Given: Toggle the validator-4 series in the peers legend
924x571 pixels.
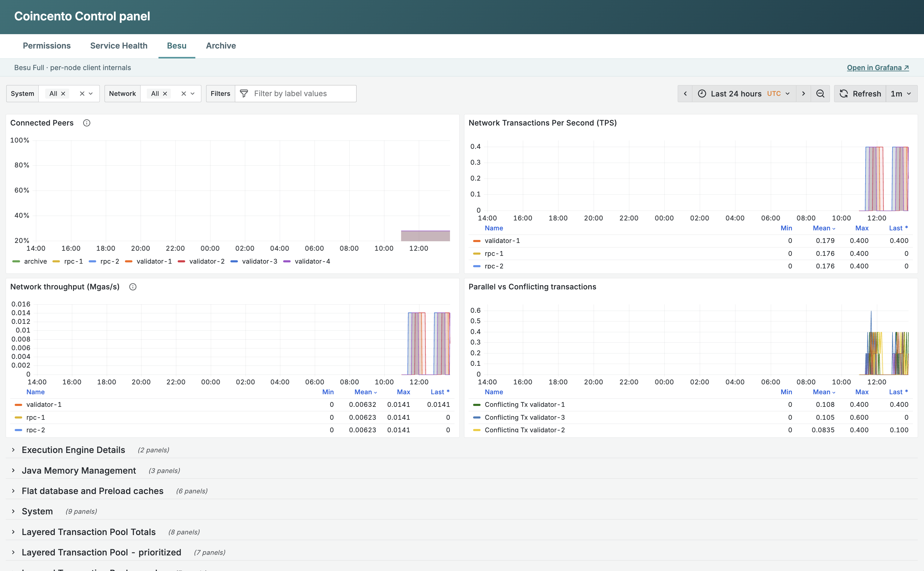Looking at the screenshot, I should tap(307, 261).
